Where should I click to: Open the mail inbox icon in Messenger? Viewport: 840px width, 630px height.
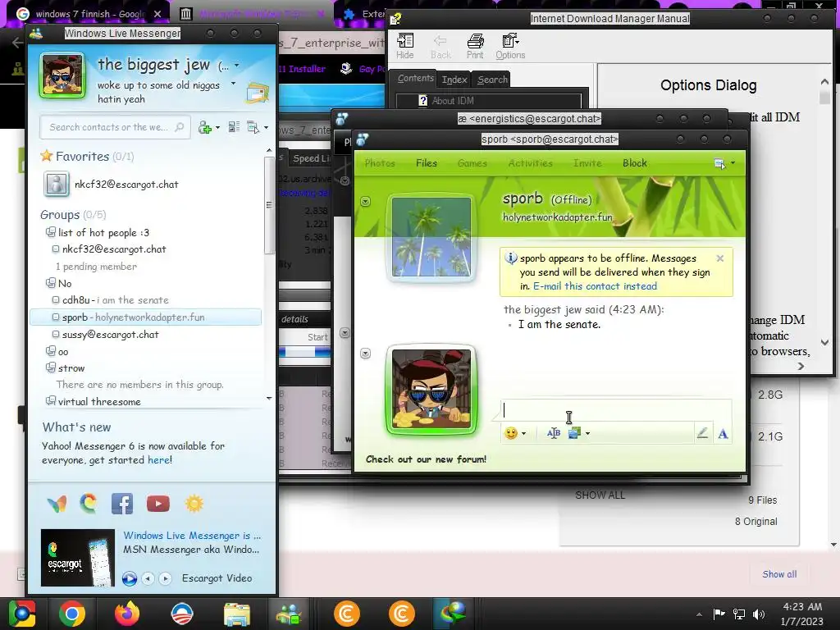(257, 94)
